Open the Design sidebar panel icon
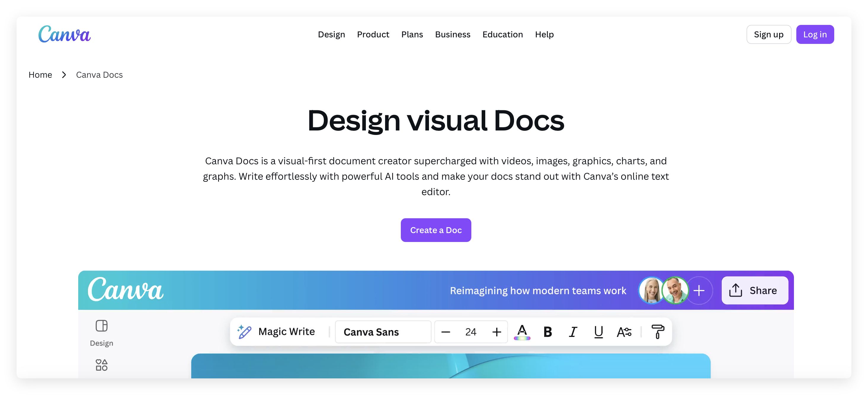The width and height of the screenshot is (868, 395). 101,326
